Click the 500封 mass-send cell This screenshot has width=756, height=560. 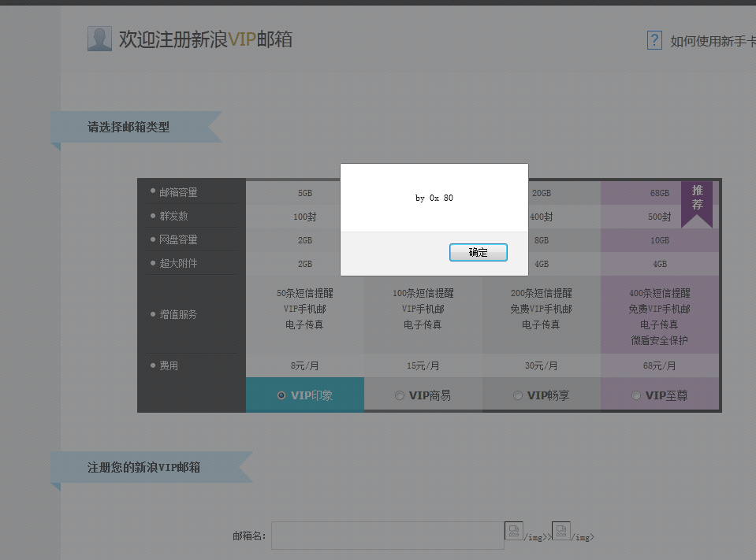pyautogui.click(x=660, y=217)
